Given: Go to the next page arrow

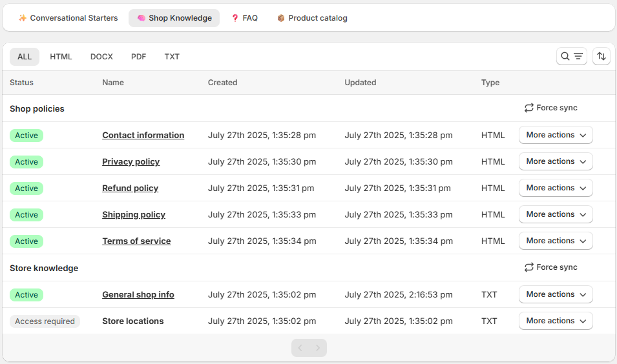Looking at the screenshot, I should (x=318, y=348).
